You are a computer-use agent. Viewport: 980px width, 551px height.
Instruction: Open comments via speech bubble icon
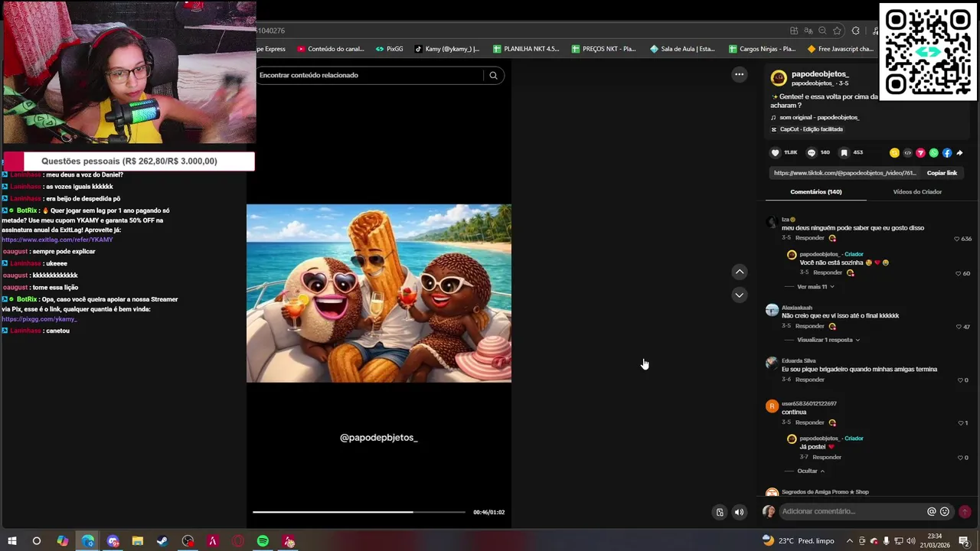coord(812,152)
